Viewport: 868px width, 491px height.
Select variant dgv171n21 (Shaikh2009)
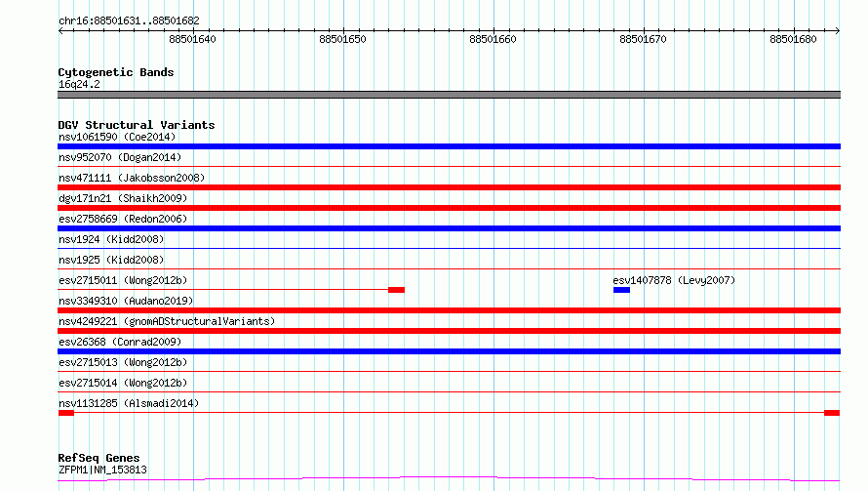click(x=123, y=198)
